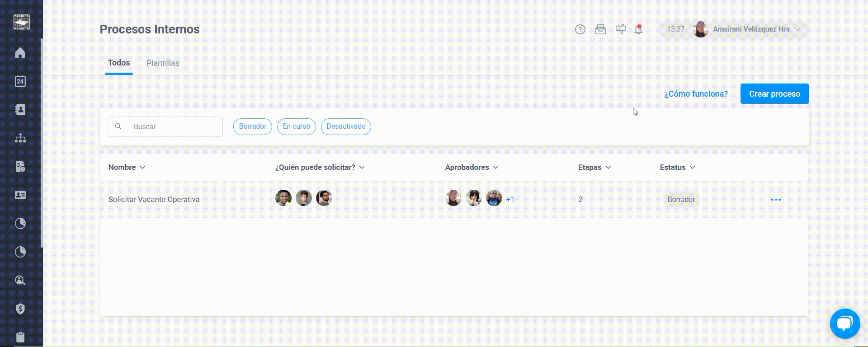Click the 13:37 clock display

tap(675, 29)
